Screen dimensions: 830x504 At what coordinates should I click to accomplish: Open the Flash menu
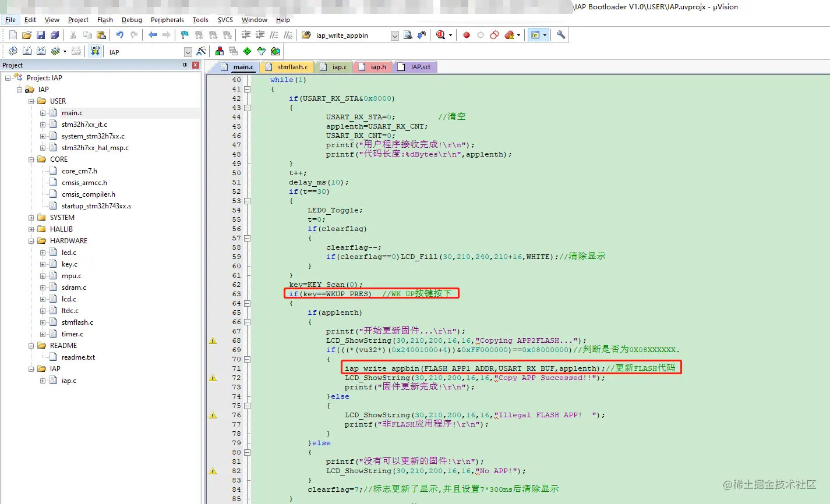coord(105,20)
